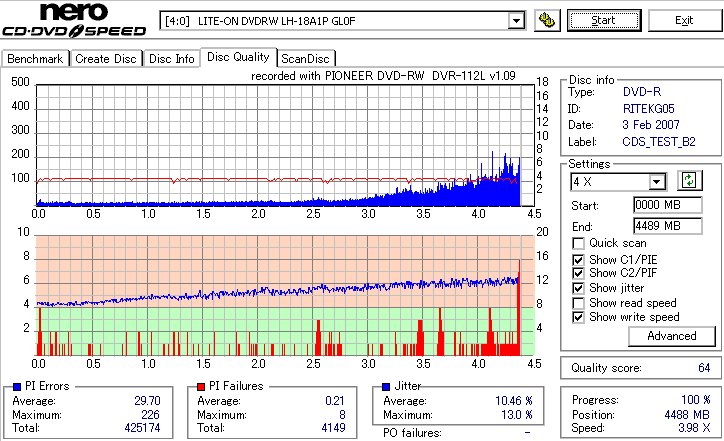This screenshot has width=724, height=441.
Task: Click the Position 4488 MB value
Action: click(687, 415)
